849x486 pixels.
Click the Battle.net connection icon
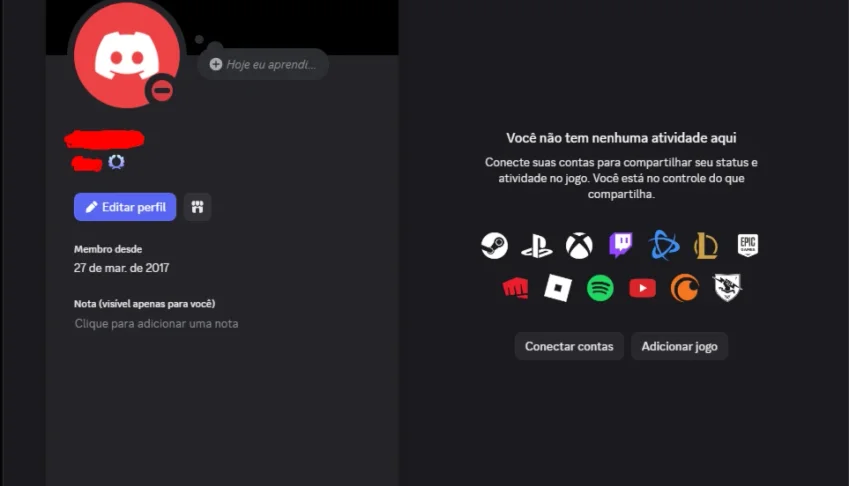tap(664, 245)
